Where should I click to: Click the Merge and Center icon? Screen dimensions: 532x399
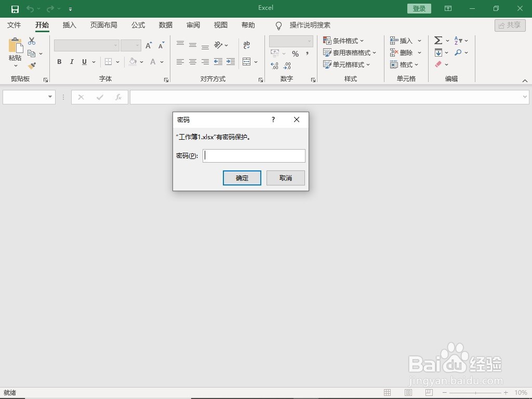pos(247,62)
